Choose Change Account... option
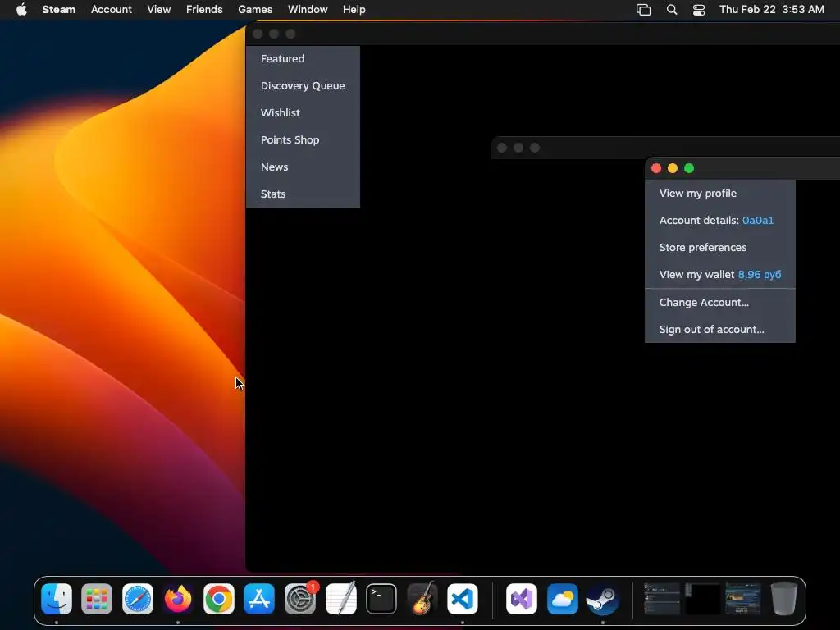This screenshot has height=630, width=840. (720, 302)
